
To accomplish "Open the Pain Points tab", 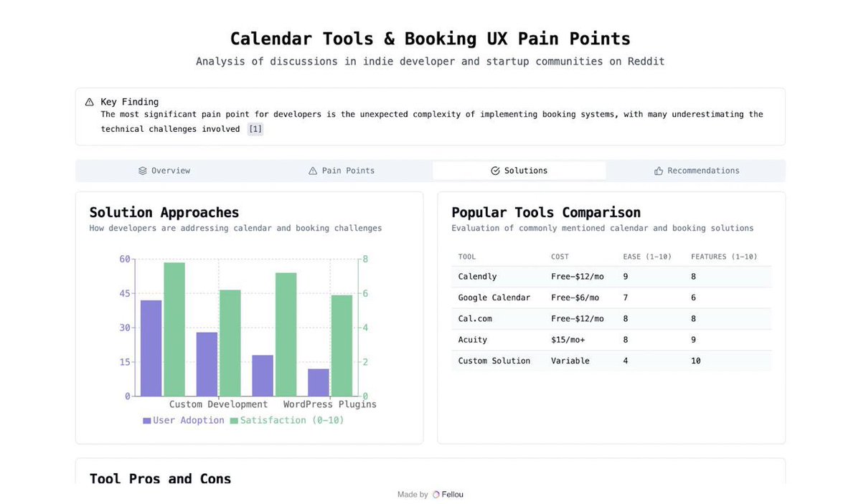I will [342, 171].
